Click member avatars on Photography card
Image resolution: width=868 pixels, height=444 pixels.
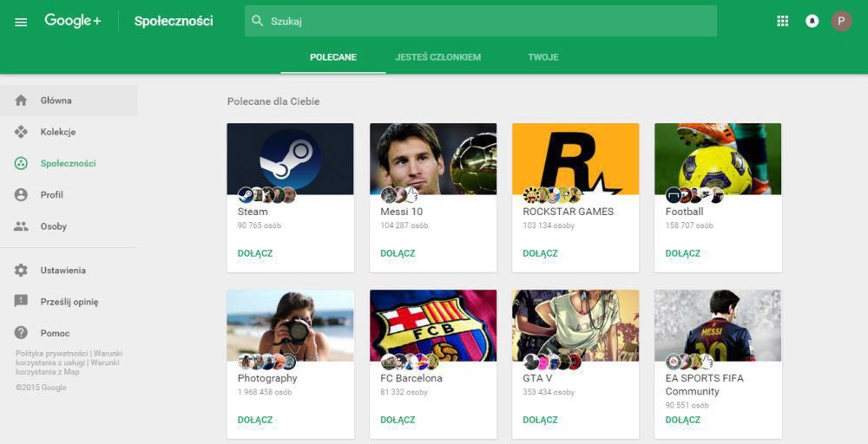[x=266, y=362]
